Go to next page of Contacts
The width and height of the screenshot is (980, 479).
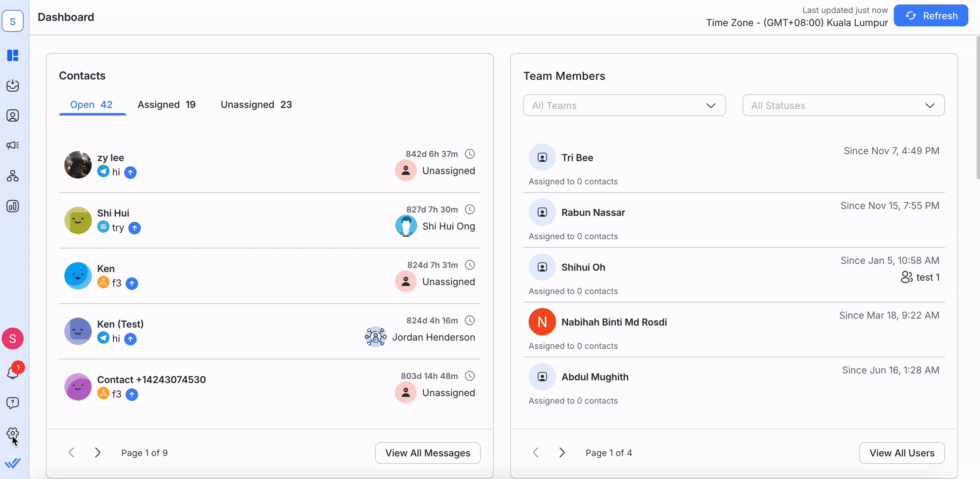pos(98,452)
